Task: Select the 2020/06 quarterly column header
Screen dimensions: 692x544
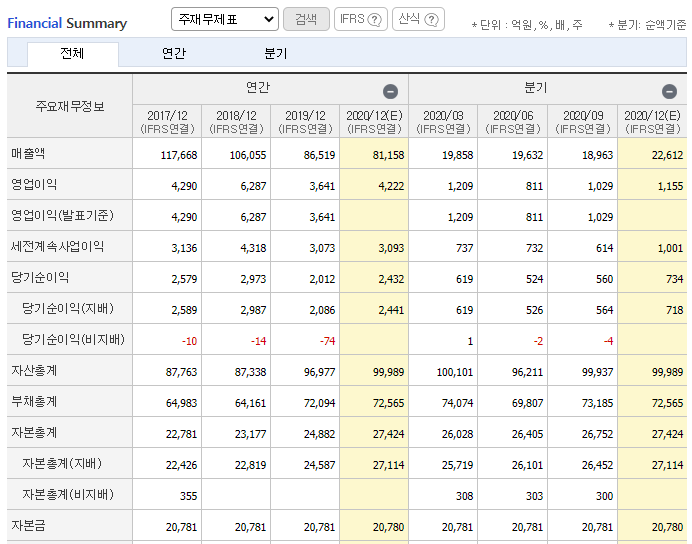Action: [513, 121]
